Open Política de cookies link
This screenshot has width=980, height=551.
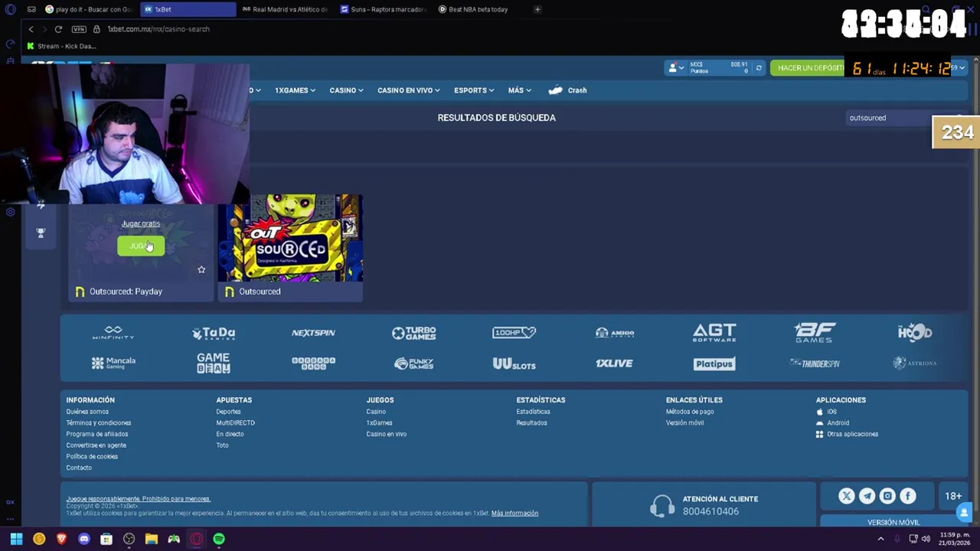92,457
